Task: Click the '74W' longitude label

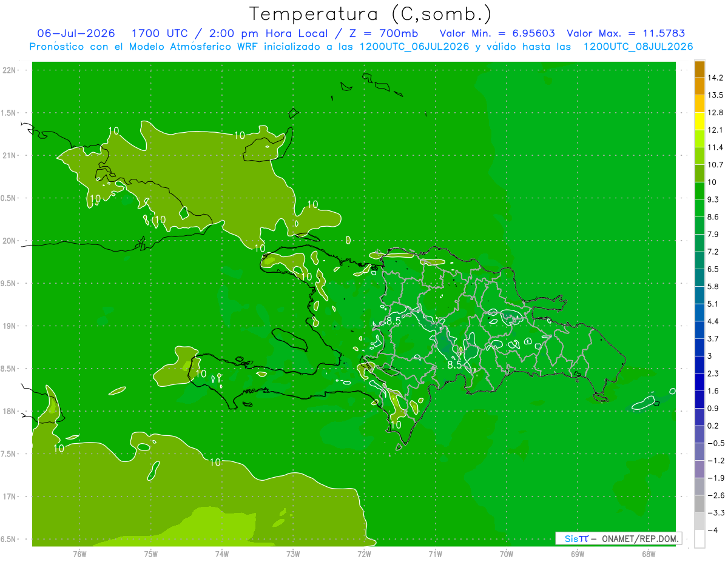Action: coord(222,554)
